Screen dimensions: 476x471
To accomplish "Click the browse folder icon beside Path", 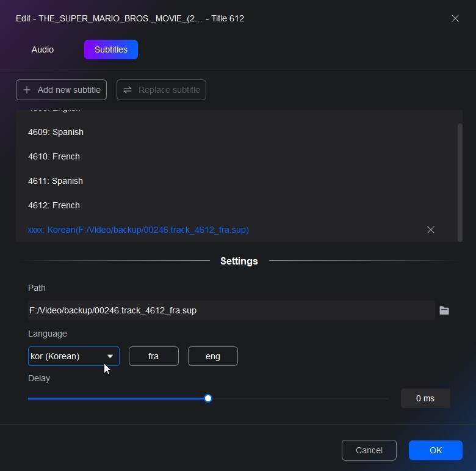I will pyautogui.click(x=444, y=310).
